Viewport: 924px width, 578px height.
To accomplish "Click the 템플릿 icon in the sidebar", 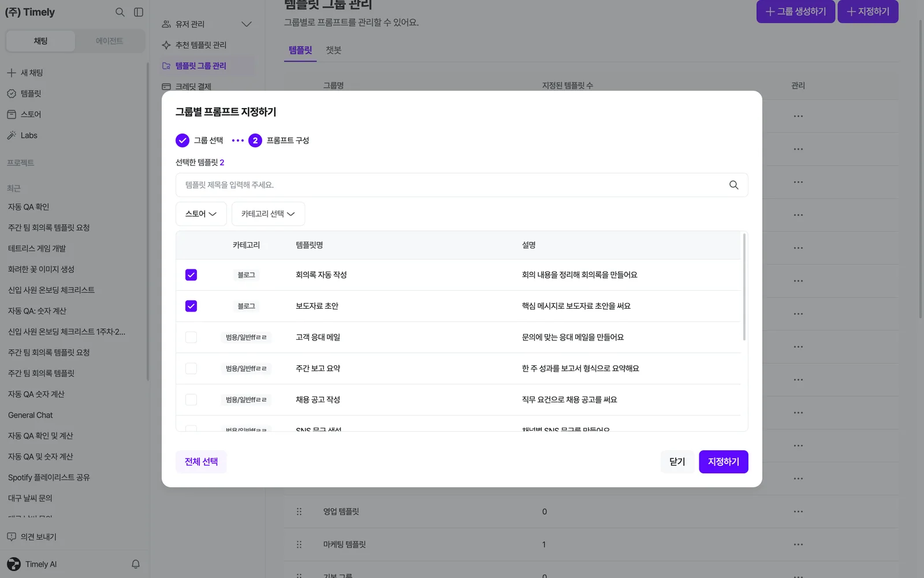I will pos(12,94).
